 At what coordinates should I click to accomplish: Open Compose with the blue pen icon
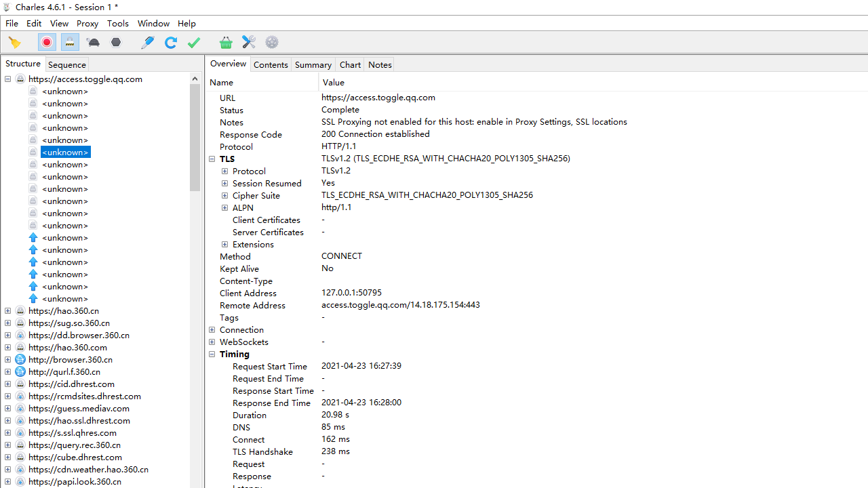tap(147, 43)
